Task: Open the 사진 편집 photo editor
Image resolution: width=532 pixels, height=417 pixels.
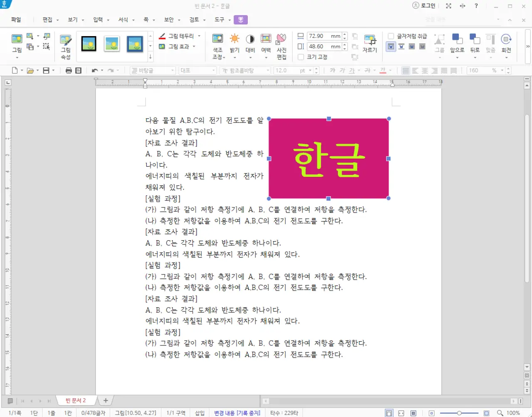Action: pyautogui.click(x=281, y=43)
